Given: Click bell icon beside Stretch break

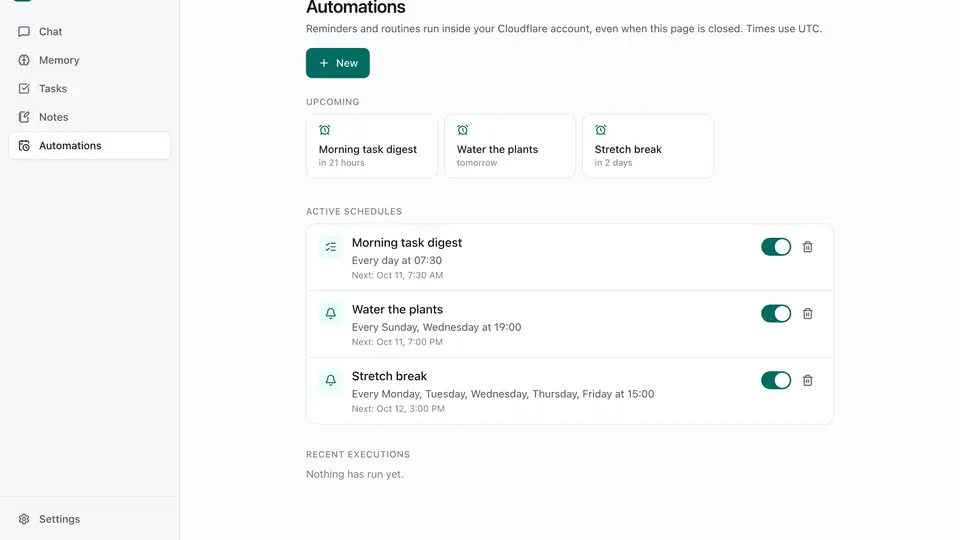Looking at the screenshot, I should coord(331,380).
